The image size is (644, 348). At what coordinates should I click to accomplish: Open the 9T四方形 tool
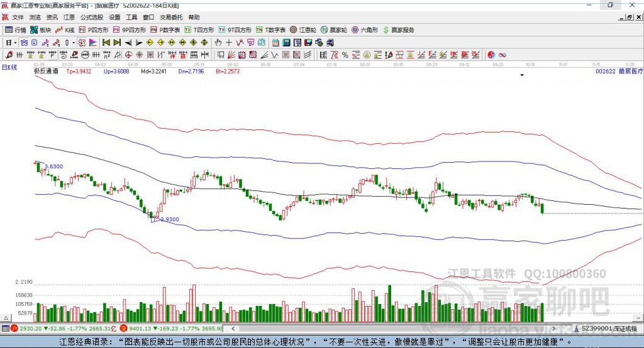pos(235,30)
